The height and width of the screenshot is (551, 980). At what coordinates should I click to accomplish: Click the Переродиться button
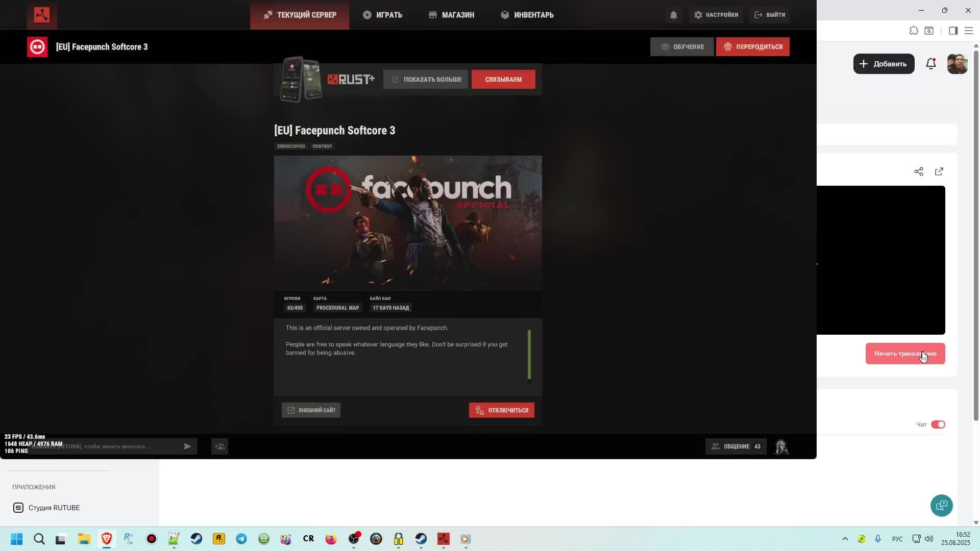tap(752, 46)
